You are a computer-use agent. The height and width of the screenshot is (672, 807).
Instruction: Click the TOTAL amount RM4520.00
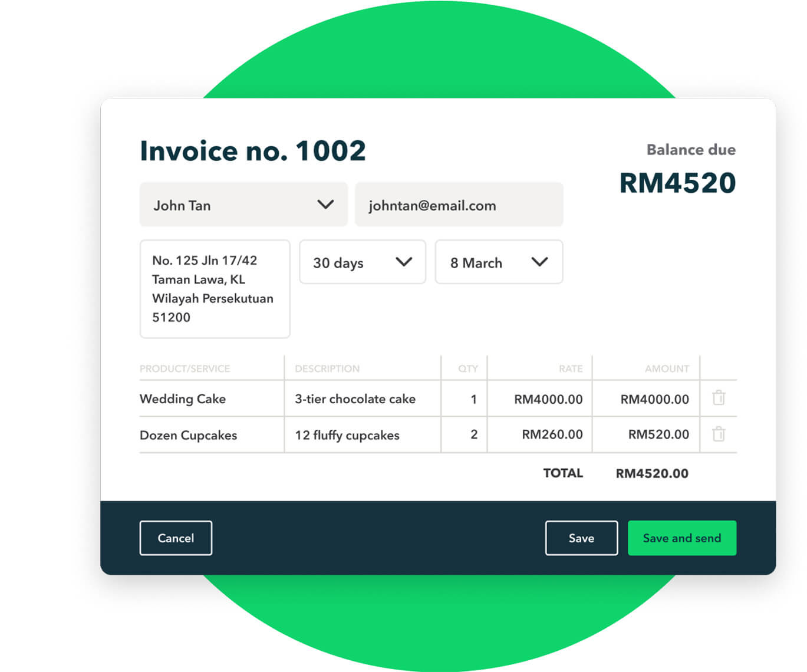652,473
